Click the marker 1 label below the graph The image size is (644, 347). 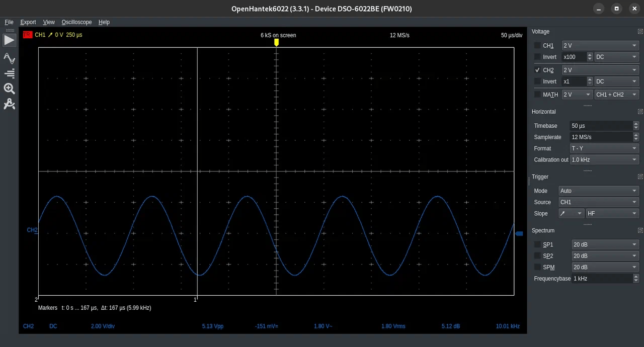pyautogui.click(x=195, y=300)
